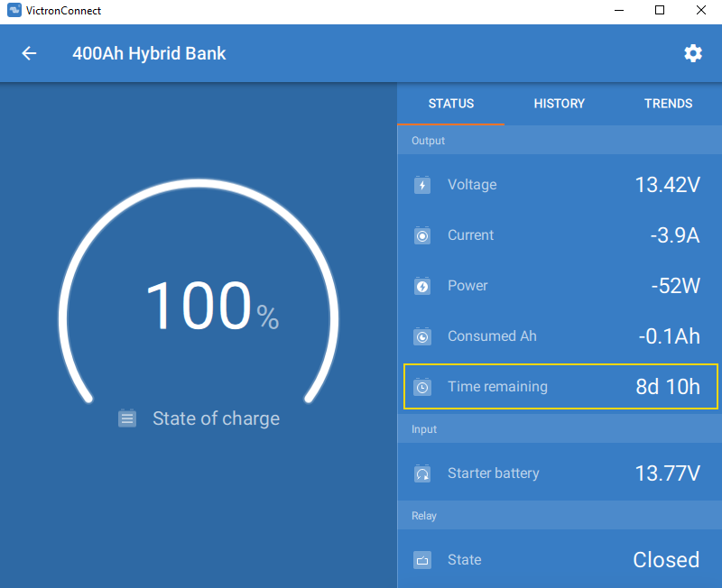Click the Power lightning icon

(x=422, y=286)
